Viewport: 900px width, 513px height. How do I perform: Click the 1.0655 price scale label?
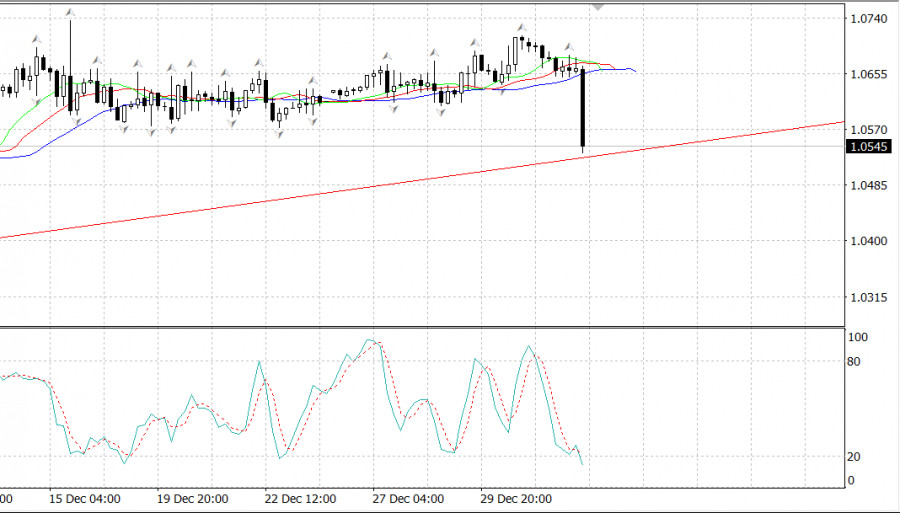pyautogui.click(x=866, y=75)
